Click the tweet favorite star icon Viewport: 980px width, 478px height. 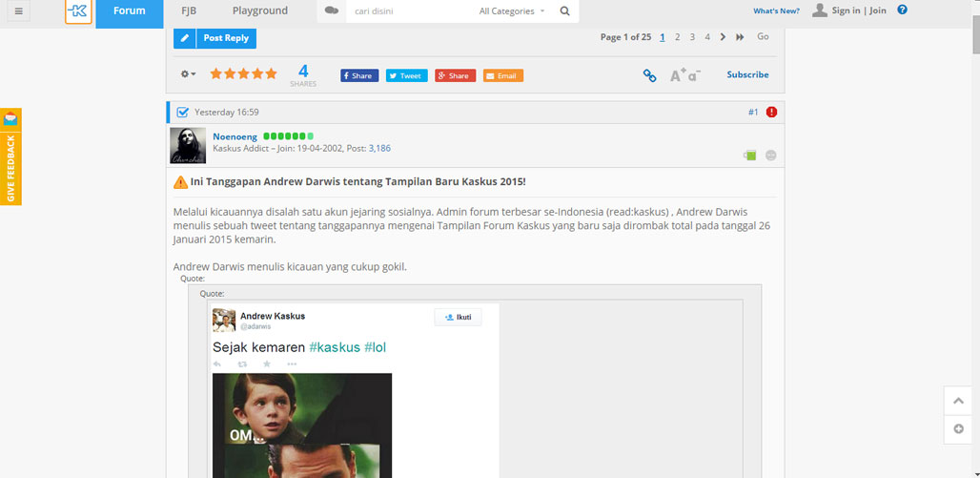tap(267, 364)
